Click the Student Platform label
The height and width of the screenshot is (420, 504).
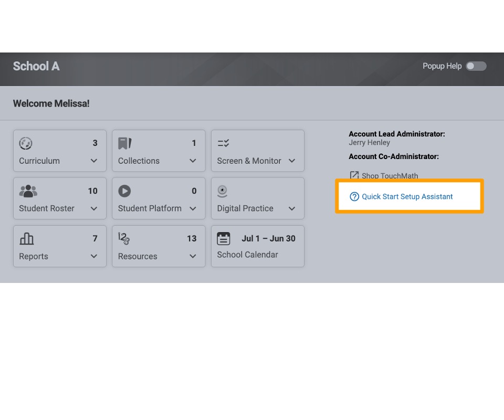(150, 208)
